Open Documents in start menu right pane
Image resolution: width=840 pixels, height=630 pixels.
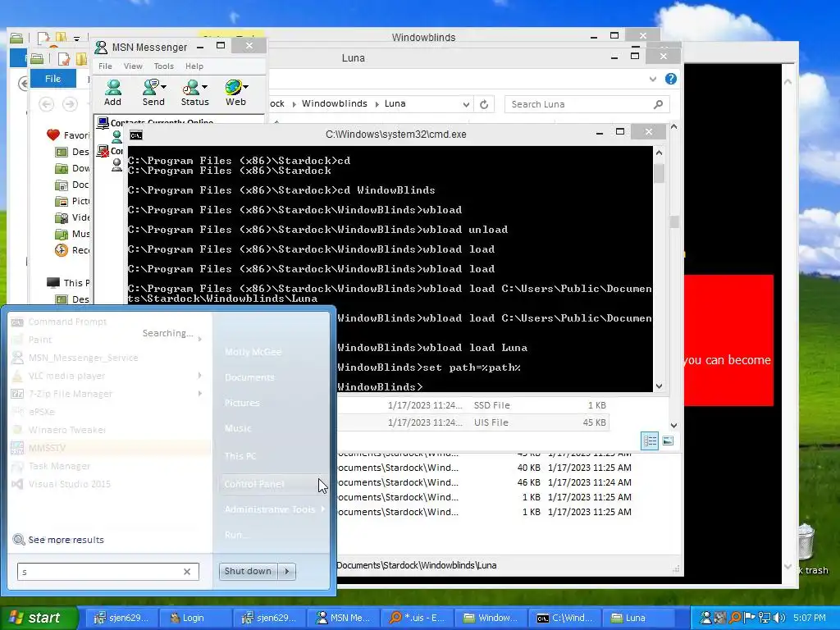tap(249, 377)
